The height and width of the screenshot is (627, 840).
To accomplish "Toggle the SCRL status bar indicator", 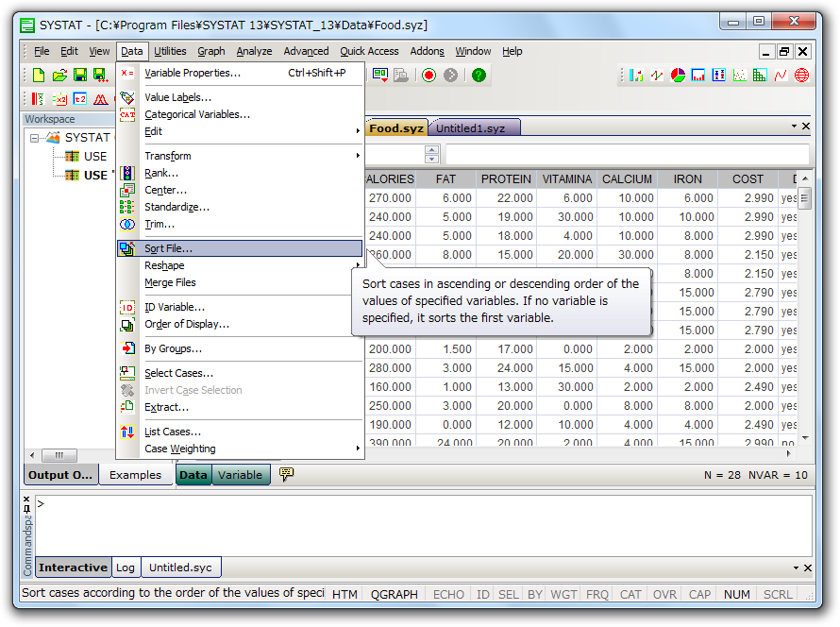I will tap(778, 594).
